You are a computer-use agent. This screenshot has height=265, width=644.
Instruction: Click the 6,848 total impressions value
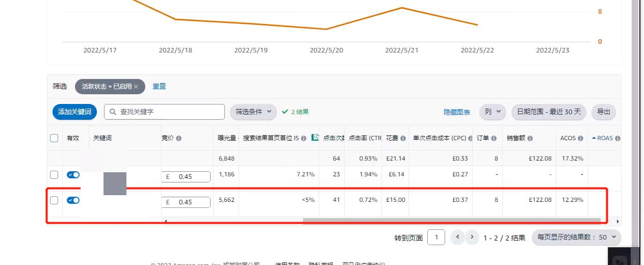tap(227, 158)
